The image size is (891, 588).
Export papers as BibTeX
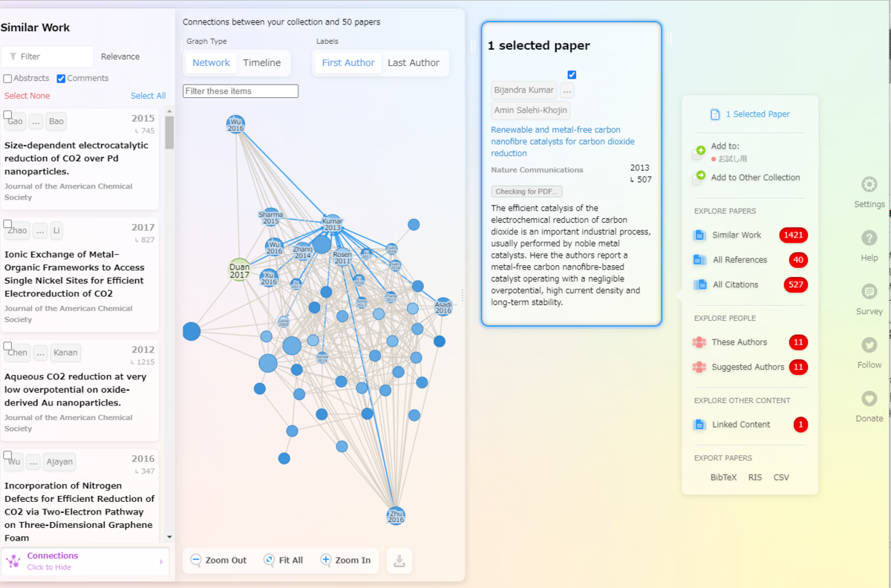tap(723, 477)
